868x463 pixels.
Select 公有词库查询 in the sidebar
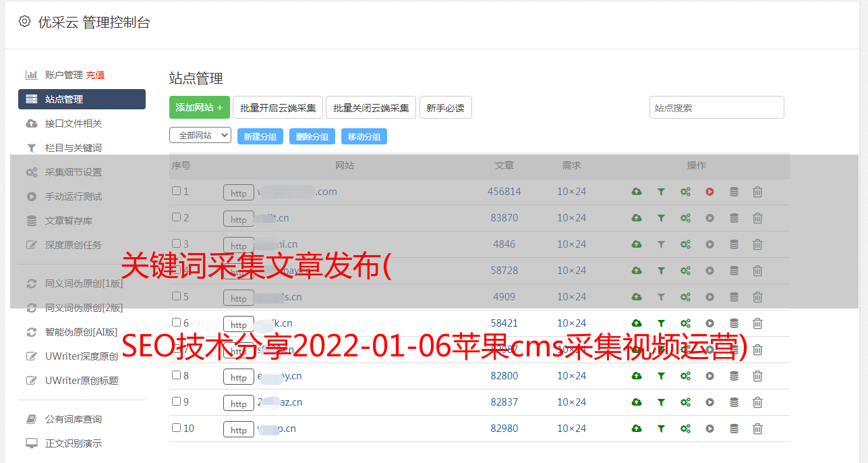click(73, 419)
